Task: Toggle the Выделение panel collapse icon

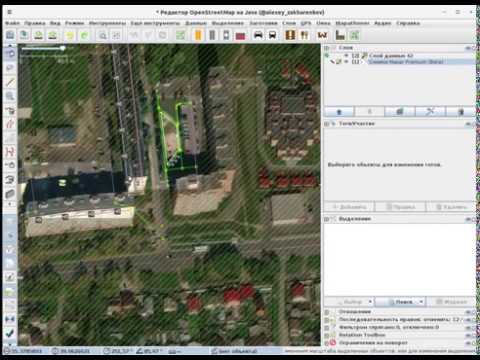Action: [x=327, y=219]
